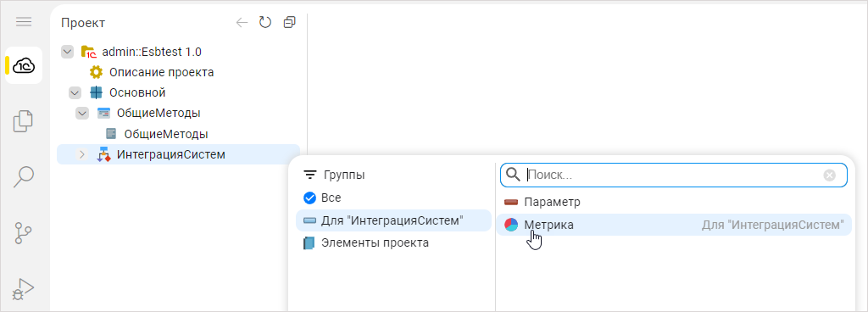
Task: Click the Группы filter icon
Action: pyautogui.click(x=309, y=175)
